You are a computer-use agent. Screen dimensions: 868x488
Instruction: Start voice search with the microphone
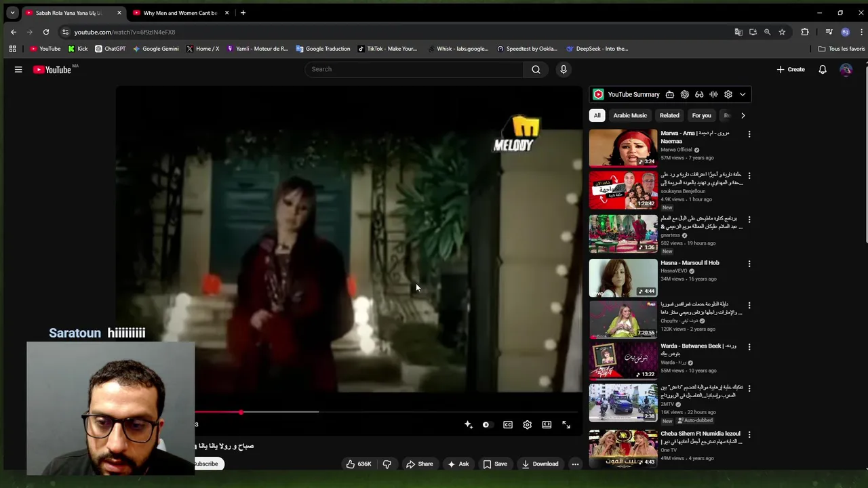coord(563,69)
